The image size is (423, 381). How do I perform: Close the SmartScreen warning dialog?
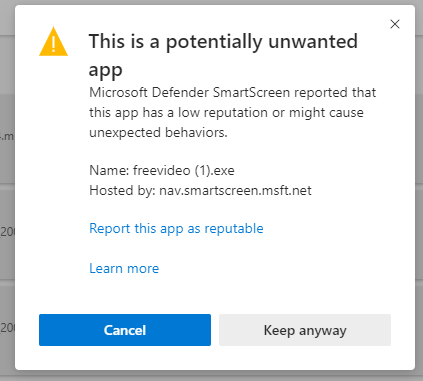click(395, 24)
